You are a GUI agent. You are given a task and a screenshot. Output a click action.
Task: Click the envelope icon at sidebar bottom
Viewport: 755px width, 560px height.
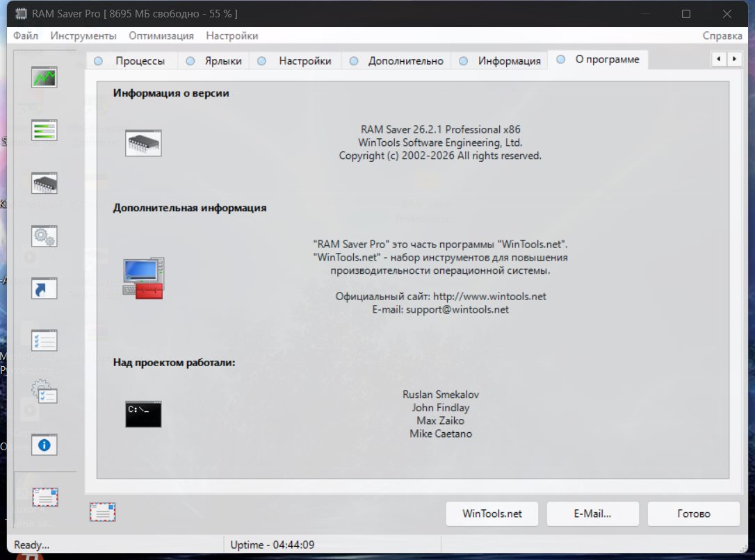pos(45,497)
